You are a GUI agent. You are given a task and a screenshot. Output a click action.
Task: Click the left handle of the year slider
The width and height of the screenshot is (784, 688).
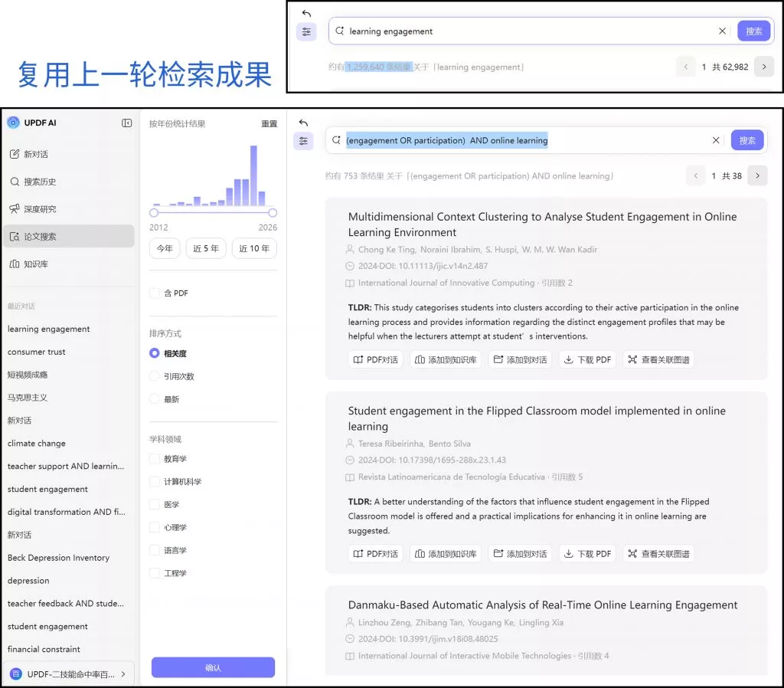[x=155, y=214]
